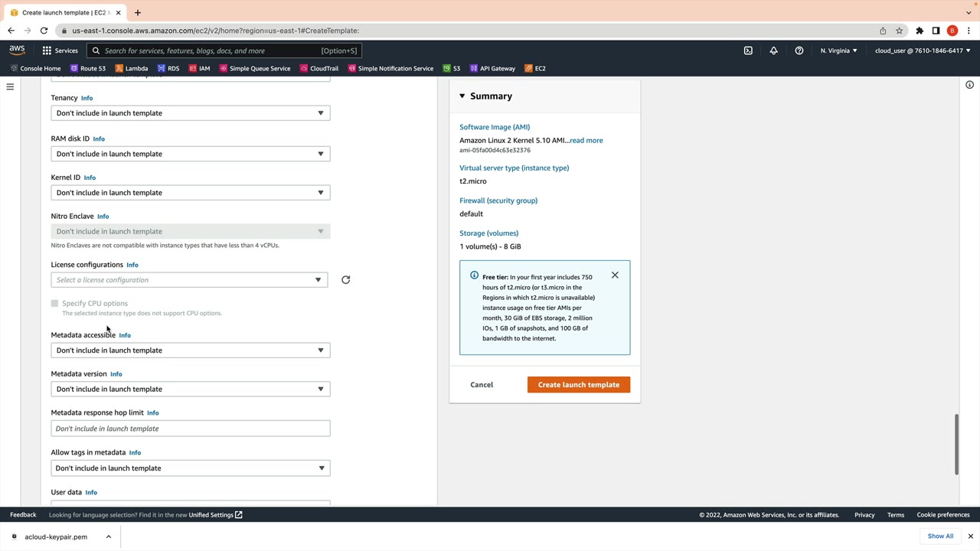Open the side navigation hamburger menu
The height and width of the screenshot is (551, 980).
10,87
